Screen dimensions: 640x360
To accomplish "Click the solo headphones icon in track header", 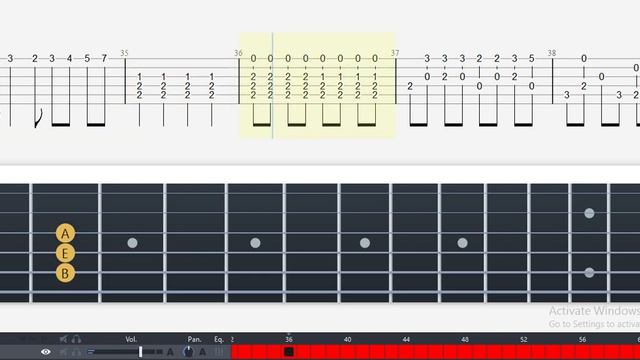I will (x=76, y=339).
